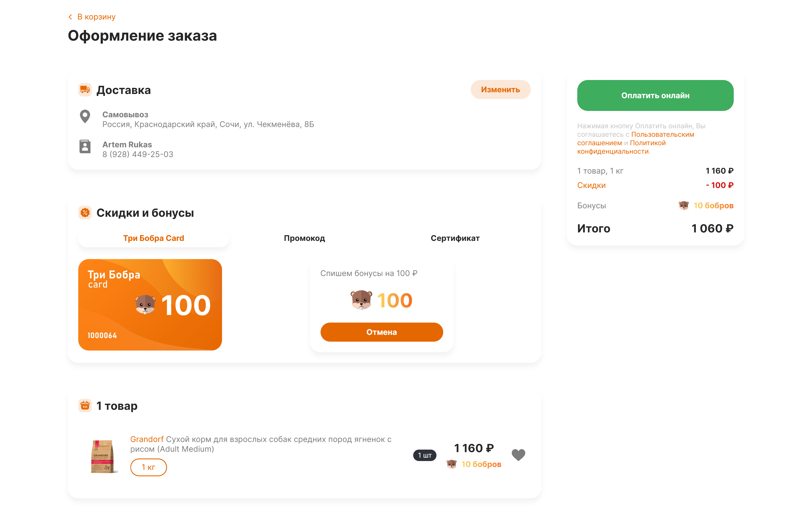812x515 pixels.
Task: Click the orange Три Бобра bonus card
Action: (150, 304)
